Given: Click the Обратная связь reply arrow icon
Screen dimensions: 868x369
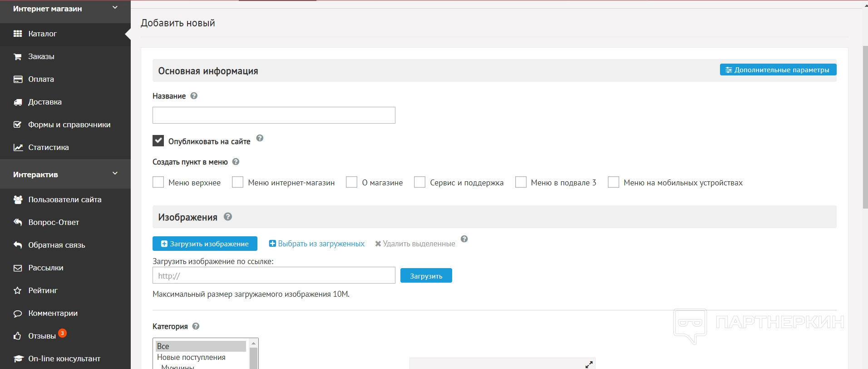Looking at the screenshot, I should point(18,245).
